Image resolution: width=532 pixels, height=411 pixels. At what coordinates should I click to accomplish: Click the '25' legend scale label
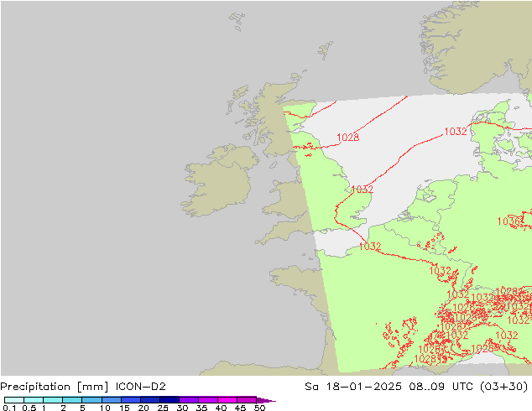[x=163, y=408]
